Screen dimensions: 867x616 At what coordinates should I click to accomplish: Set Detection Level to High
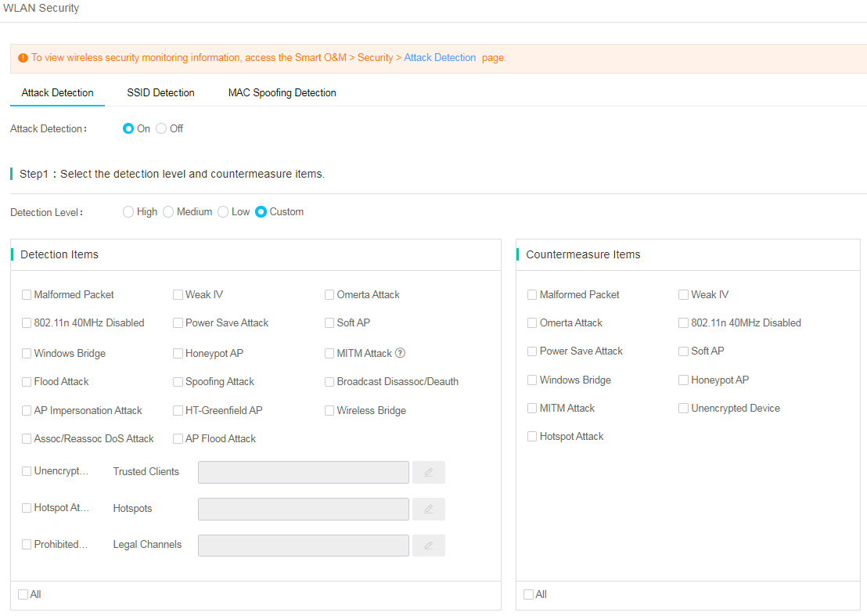pos(128,212)
